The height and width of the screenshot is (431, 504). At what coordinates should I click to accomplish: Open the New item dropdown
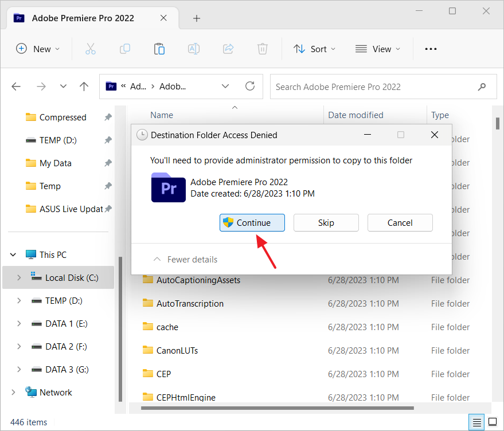click(38, 49)
